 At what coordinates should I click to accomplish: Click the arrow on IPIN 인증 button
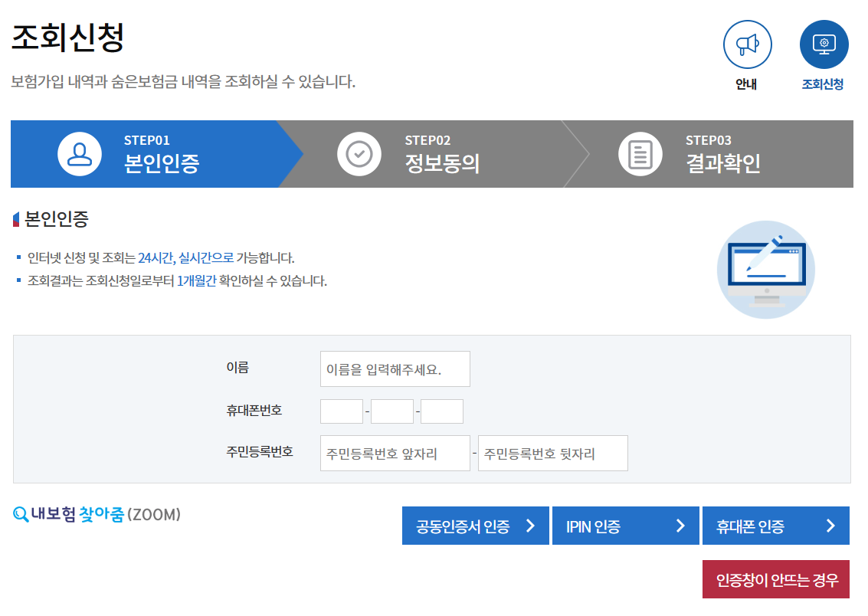click(x=680, y=526)
